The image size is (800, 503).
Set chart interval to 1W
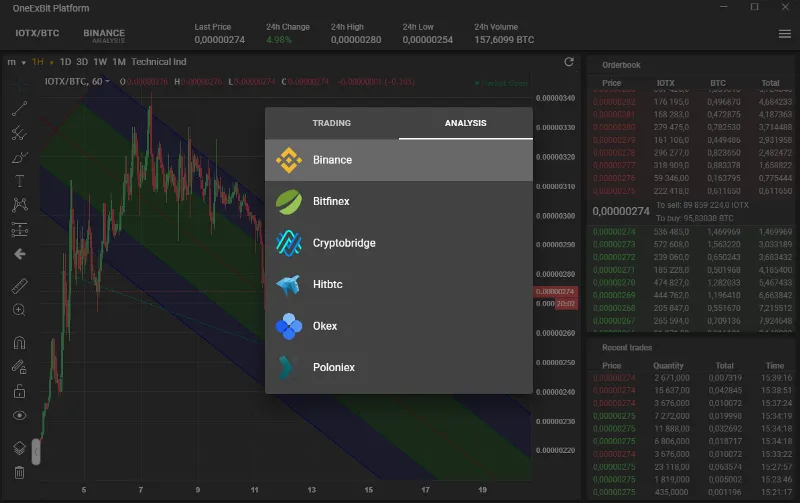point(100,62)
